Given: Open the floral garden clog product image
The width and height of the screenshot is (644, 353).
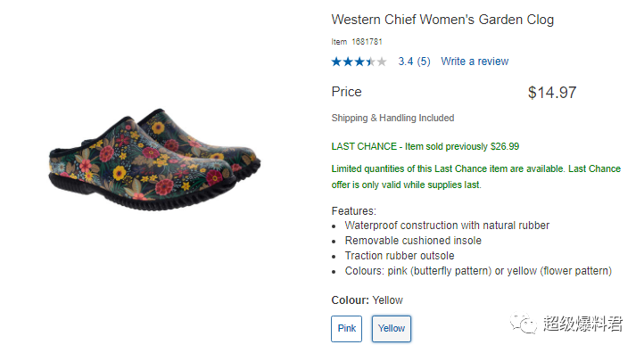Looking at the screenshot, I should [x=154, y=160].
